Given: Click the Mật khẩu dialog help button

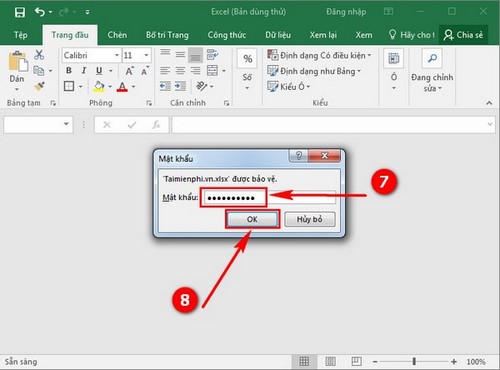Looking at the screenshot, I should (x=299, y=155).
